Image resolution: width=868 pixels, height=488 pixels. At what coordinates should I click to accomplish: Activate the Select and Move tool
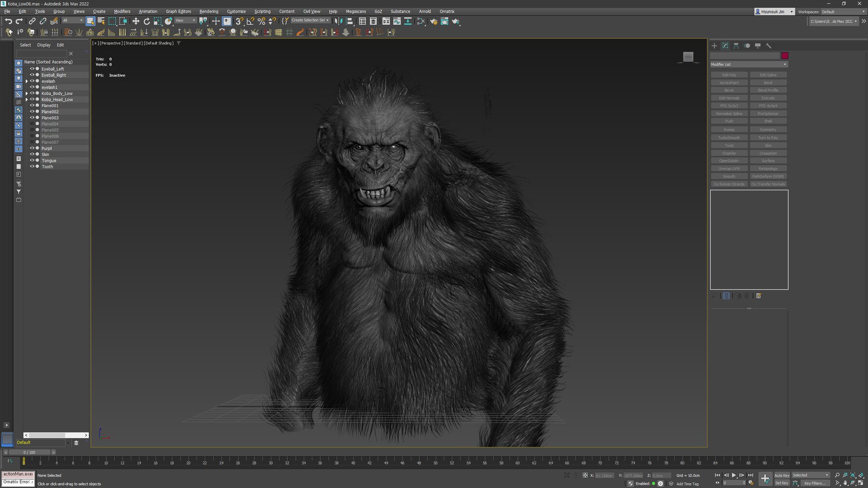click(x=136, y=21)
